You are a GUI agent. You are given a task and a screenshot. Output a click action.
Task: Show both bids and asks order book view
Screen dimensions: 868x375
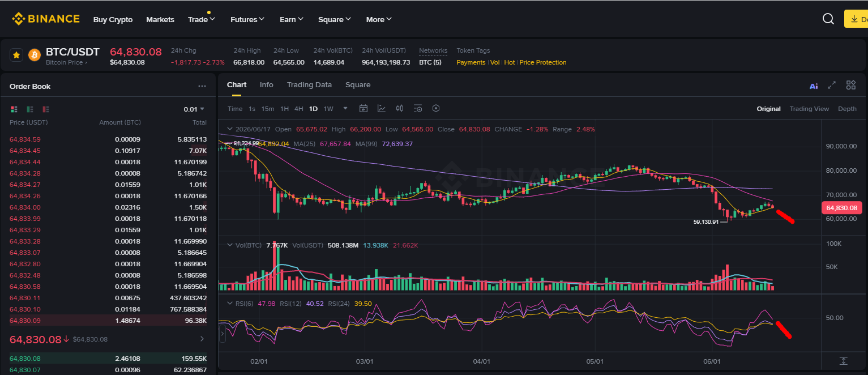click(14, 109)
